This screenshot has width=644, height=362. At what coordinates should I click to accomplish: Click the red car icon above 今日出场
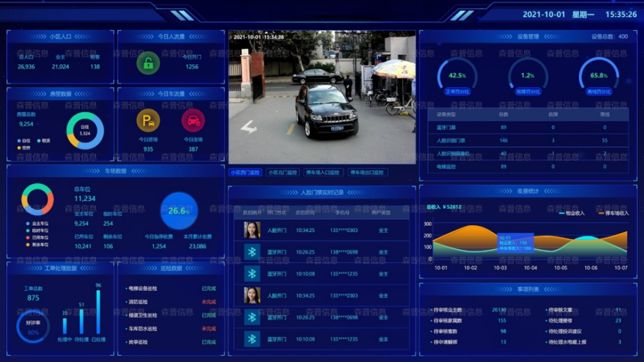pos(193,120)
